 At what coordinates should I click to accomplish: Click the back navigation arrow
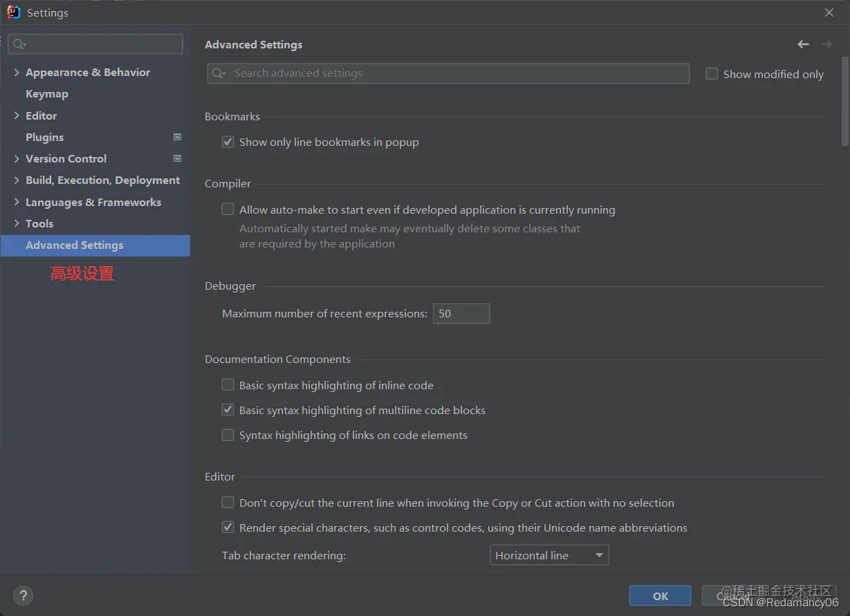(x=803, y=44)
